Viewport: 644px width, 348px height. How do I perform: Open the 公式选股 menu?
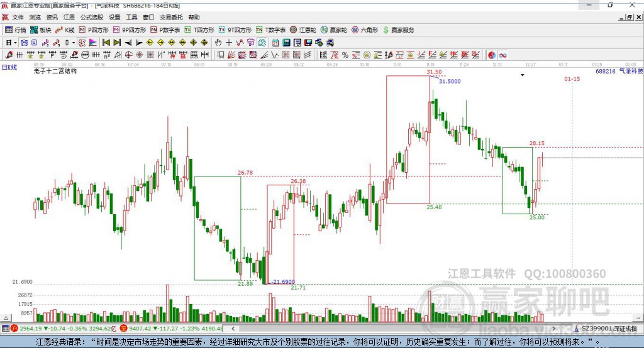[92, 17]
